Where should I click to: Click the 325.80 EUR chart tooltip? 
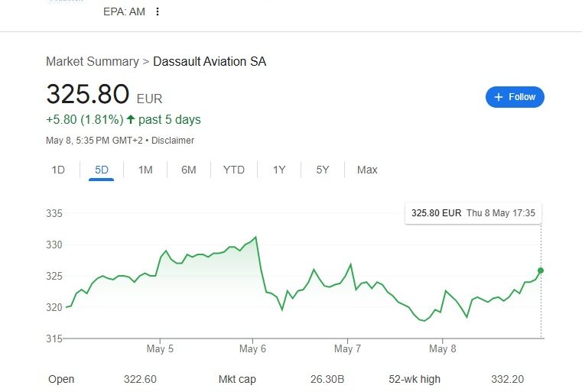(473, 213)
